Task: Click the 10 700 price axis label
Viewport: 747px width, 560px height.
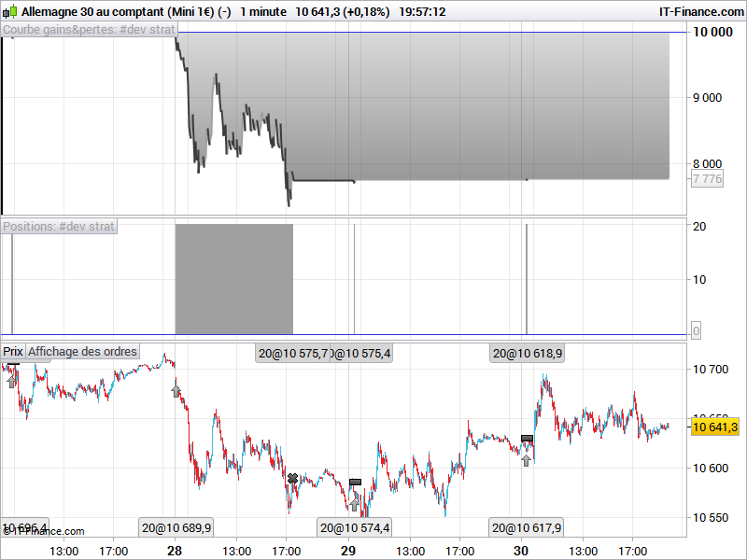Action: [x=711, y=369]
